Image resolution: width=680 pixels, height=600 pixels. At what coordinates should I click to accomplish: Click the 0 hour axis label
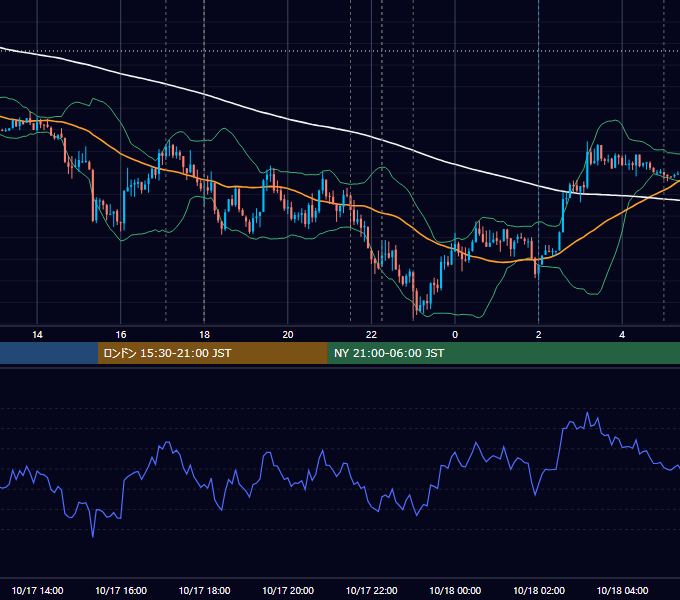coord(455,335)
